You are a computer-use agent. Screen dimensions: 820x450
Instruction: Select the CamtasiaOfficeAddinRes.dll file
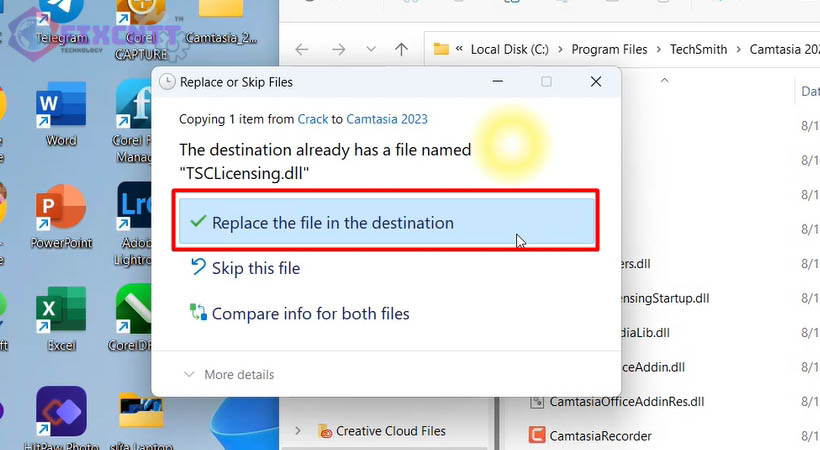pyautogui.click(x=626, y=401)
